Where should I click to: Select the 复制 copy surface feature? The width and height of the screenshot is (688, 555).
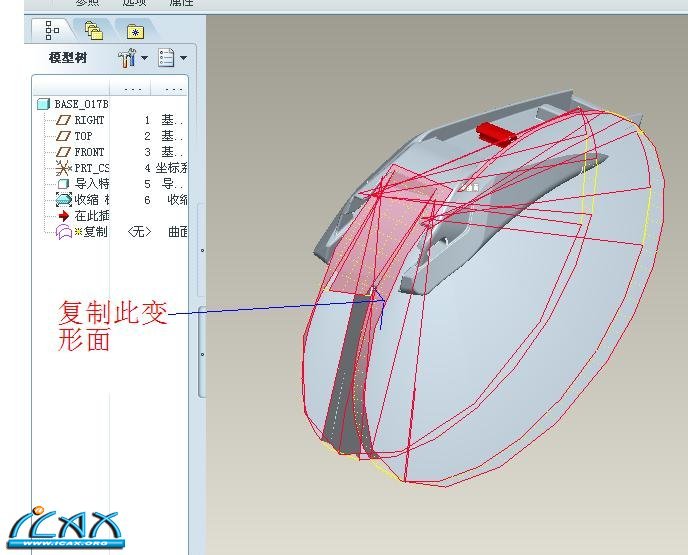point(96,232)
